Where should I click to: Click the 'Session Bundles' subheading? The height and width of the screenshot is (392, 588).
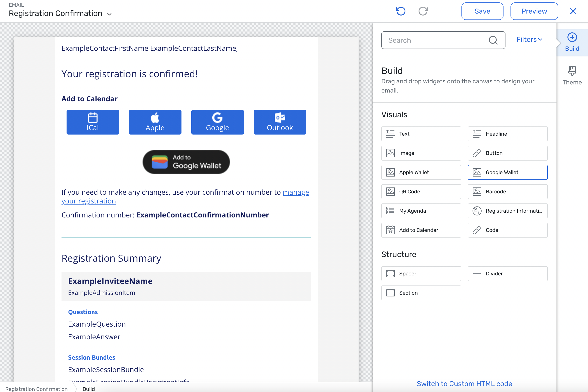coord(92,357)
